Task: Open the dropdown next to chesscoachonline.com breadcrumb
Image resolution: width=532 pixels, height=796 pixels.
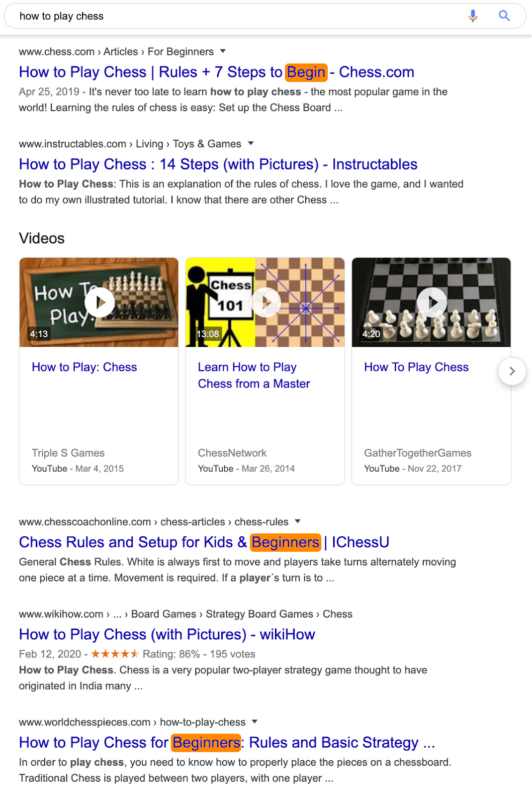Action: pyautogui.click(x=297, y=521)
